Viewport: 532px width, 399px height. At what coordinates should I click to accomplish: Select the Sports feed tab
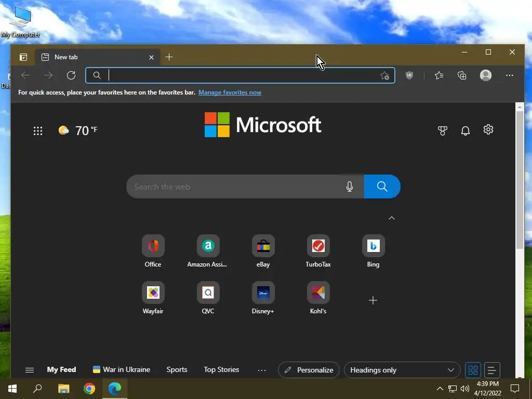(x=177, y=369)
